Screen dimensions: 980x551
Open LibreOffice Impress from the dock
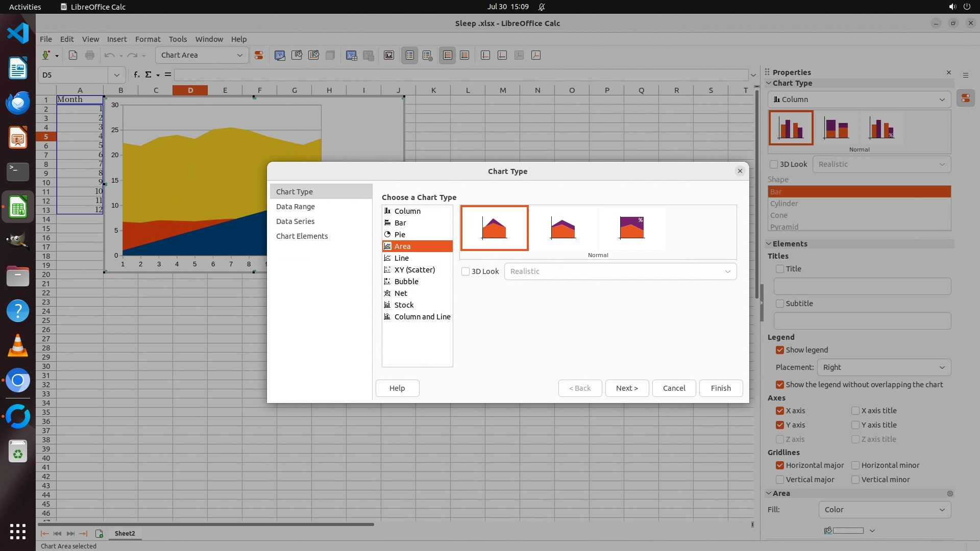[x=18, y=138]
